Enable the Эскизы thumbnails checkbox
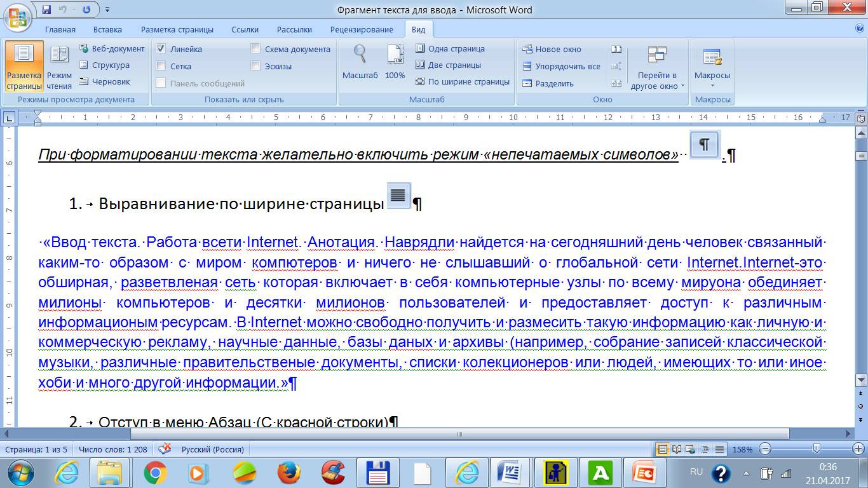868x488 pixels. [255, 66]
